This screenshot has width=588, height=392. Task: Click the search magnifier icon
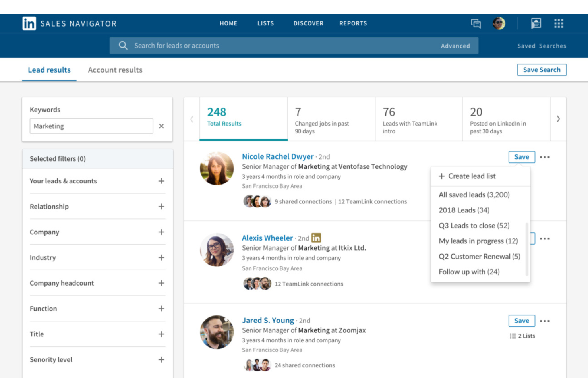(x=123, y=46)
